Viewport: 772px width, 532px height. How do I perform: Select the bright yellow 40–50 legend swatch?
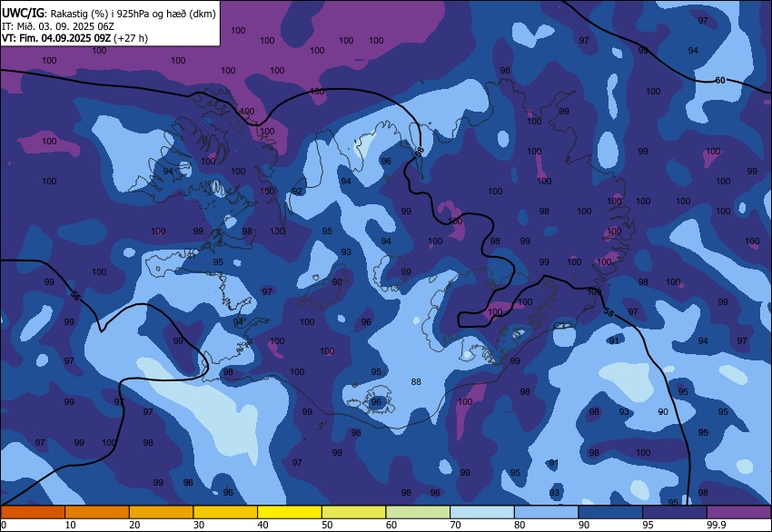tap(290, 512)
